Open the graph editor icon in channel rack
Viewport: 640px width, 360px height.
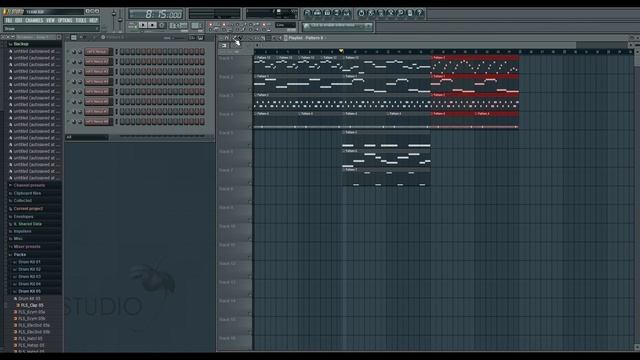point(191,38)
